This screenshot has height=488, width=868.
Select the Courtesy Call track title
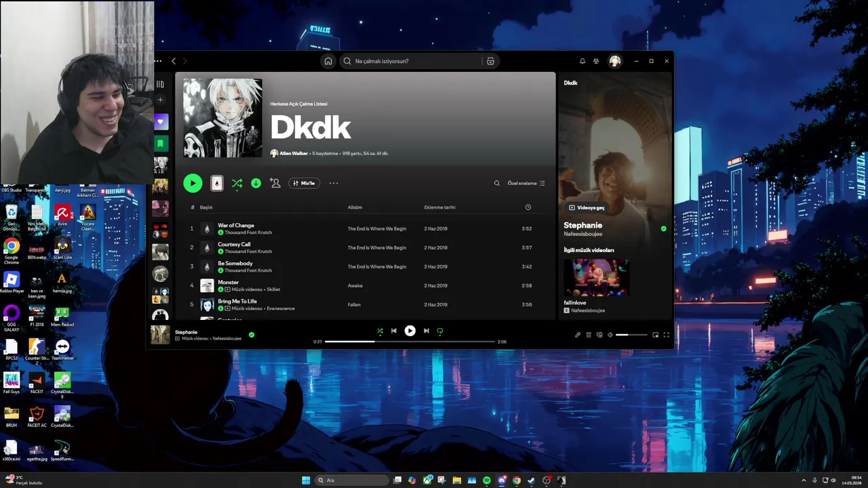234,244
